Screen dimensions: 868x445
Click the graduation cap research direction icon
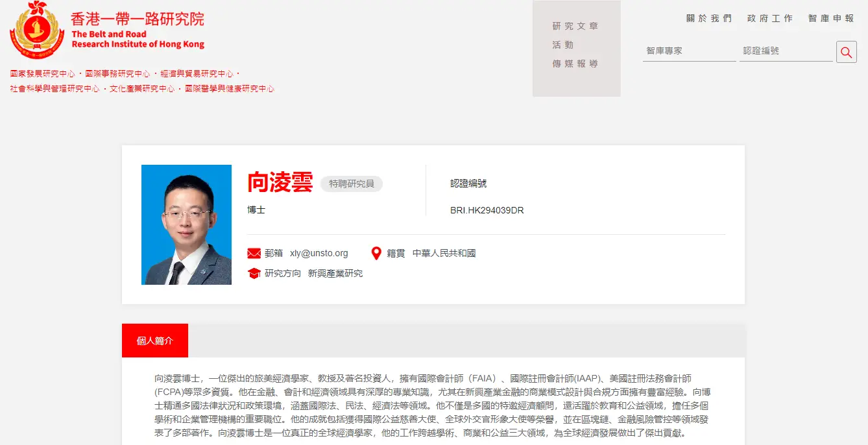(254, 274)
